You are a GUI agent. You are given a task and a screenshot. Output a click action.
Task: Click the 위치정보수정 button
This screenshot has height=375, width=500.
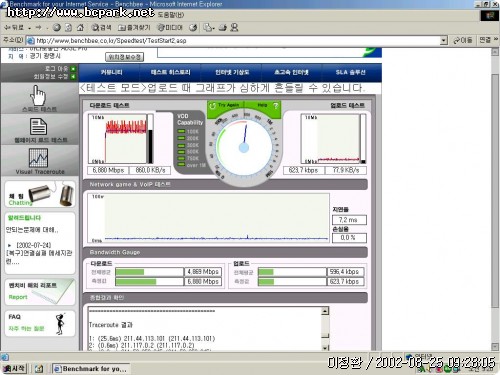[x=125, y=57]
